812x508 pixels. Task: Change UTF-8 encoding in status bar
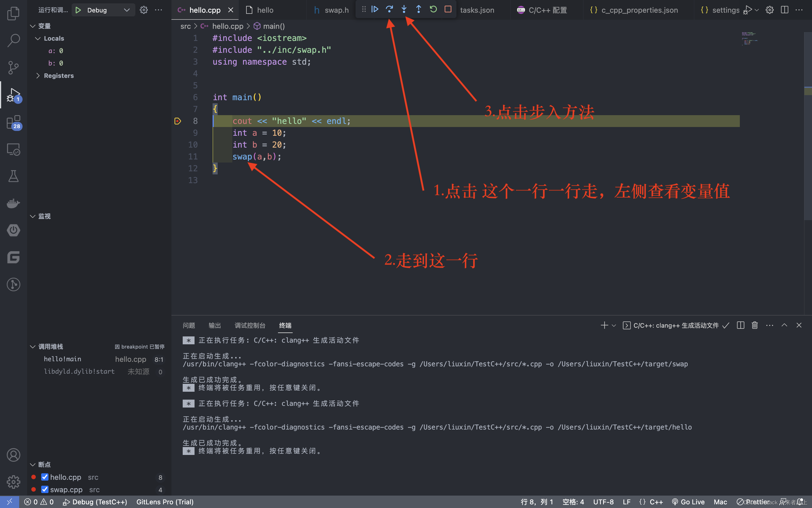coord(603,502)
